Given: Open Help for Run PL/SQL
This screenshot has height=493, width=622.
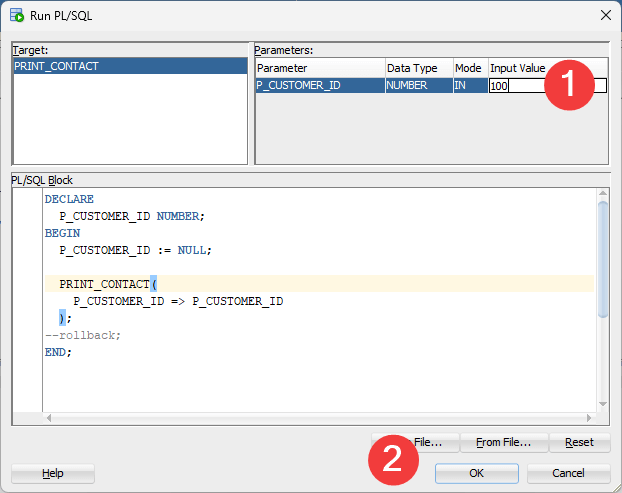Looking at the screenshot, I should point(53,473).
